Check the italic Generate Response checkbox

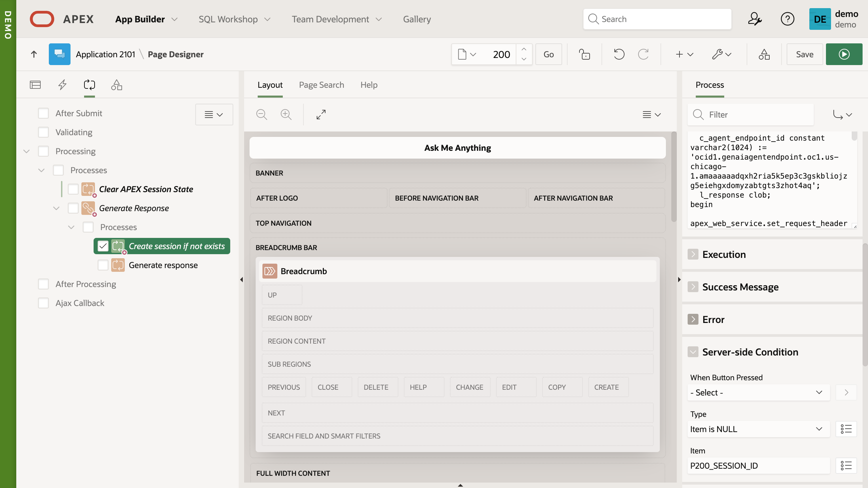click(x=73, y=208)
